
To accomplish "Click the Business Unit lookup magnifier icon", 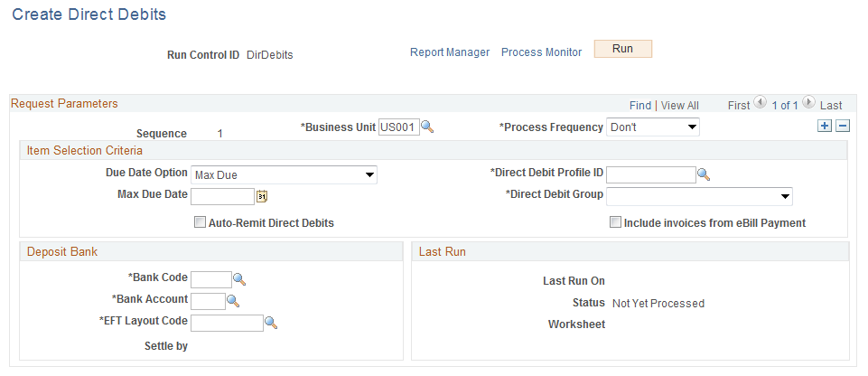I will tap(428, 127).
